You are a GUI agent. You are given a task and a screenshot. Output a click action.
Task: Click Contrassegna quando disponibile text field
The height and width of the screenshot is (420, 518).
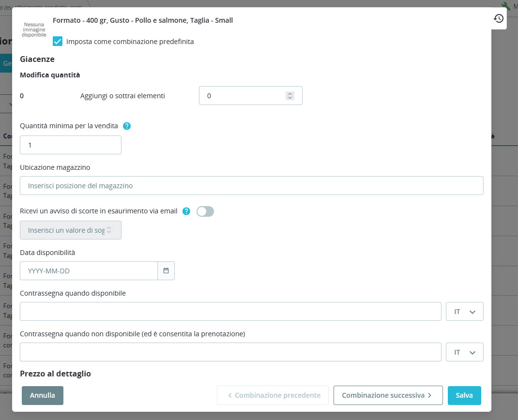[x=230, y=311]
